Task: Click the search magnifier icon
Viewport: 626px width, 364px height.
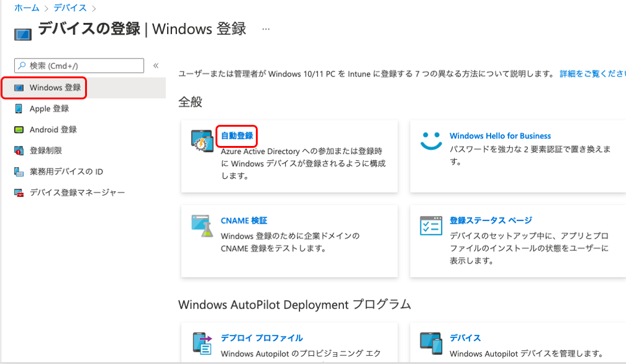Action: tap(22, 65)
